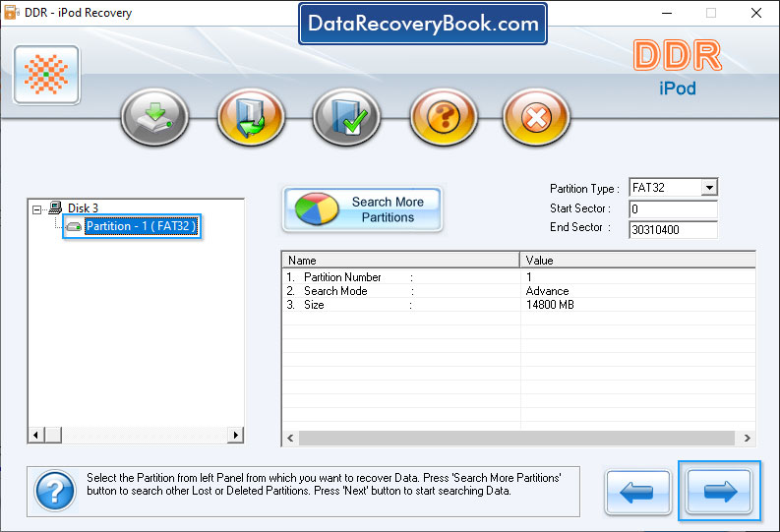
Task: Click the Value column header
Action: click(637, 260)
